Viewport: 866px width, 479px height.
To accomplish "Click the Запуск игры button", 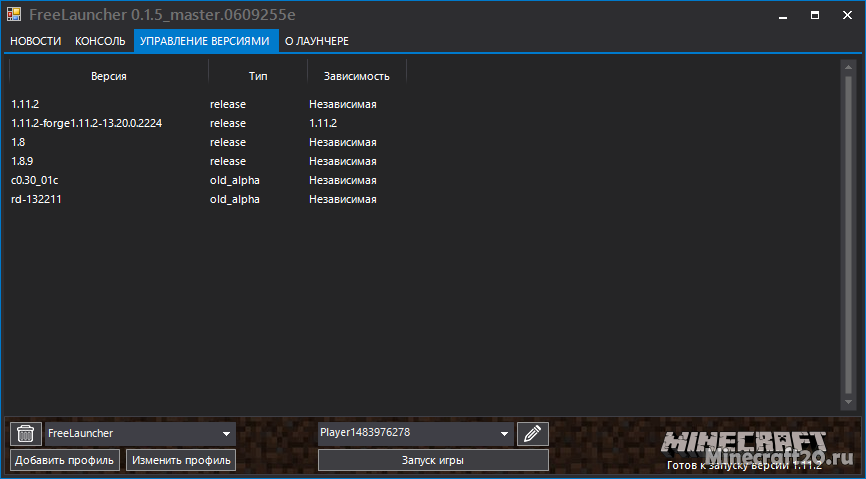I will coord(433,460).
